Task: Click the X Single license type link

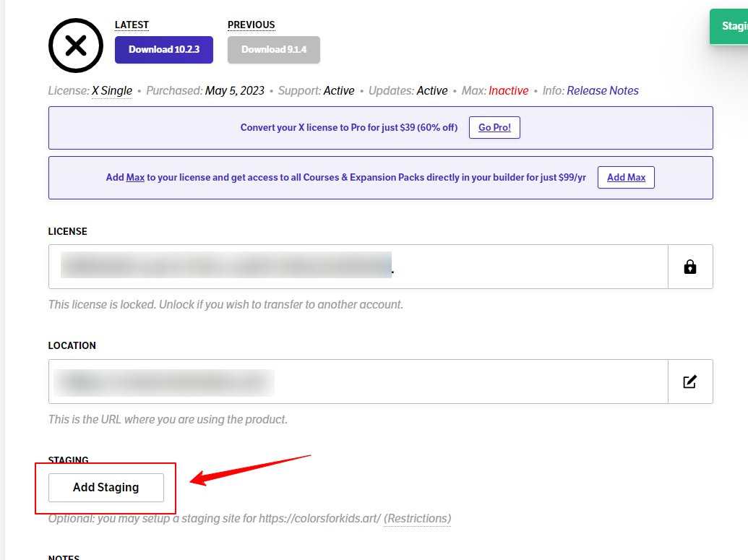Action: [112, 91]
